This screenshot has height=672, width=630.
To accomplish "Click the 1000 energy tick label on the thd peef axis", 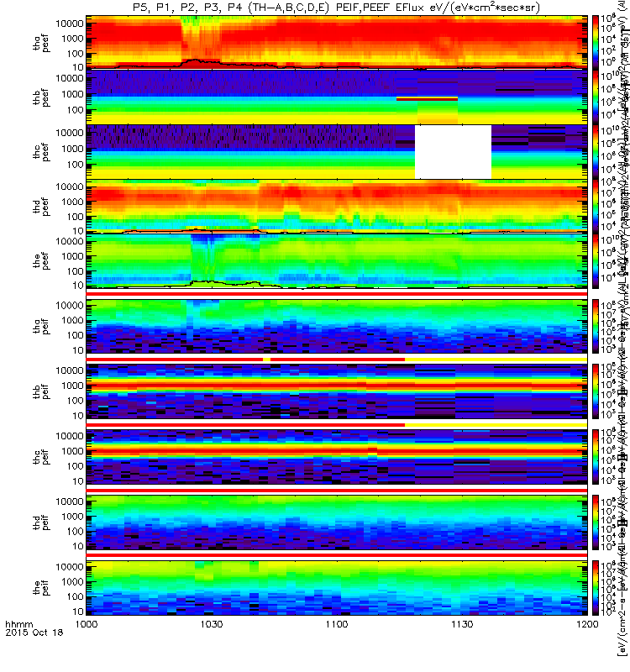I will coord(72,202).
